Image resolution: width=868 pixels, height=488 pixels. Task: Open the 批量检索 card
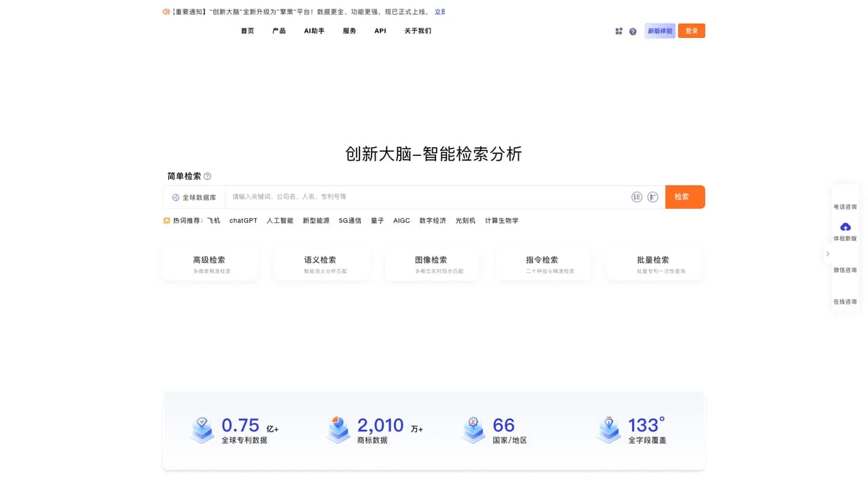point(654,264)
